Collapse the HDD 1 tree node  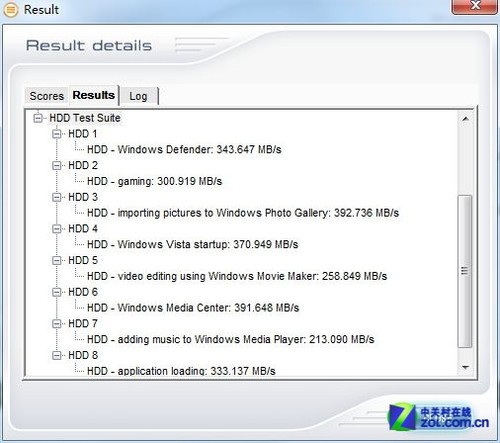(x=57, y=134)
